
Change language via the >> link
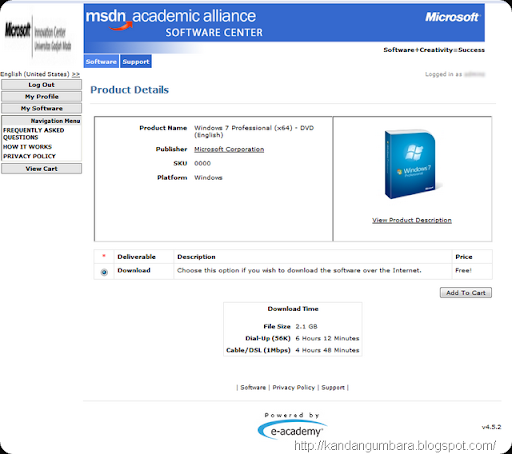[x=76, y=74]
